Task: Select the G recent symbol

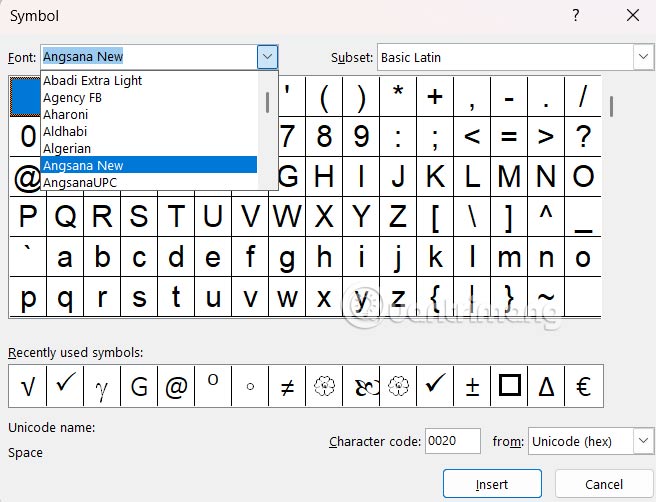Action: click(x=139, y=386)
